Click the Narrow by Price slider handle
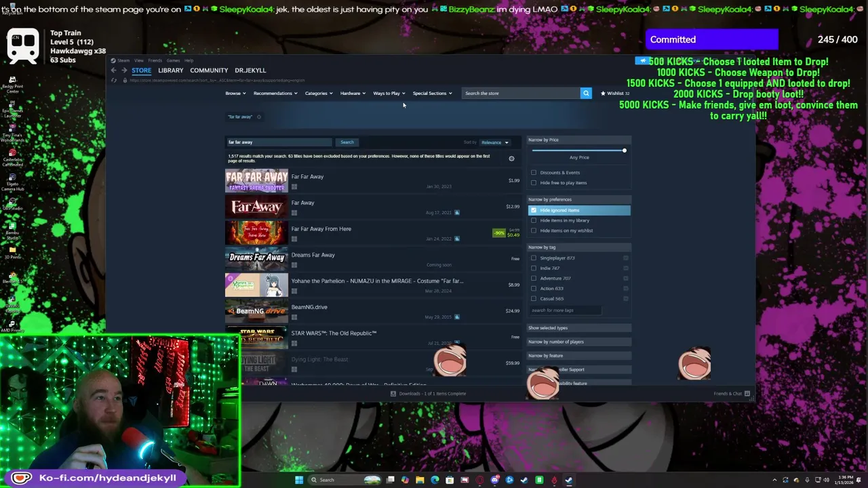 point(624,150)
